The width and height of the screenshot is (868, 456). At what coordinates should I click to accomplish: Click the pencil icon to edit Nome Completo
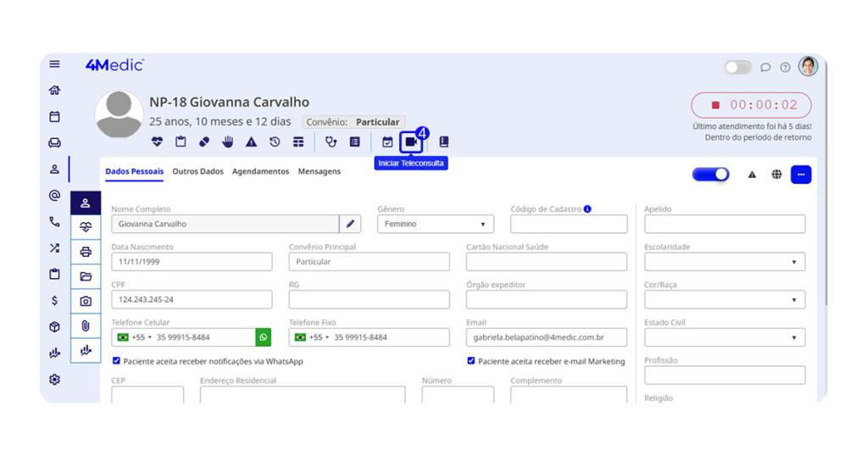coord(350,224)
